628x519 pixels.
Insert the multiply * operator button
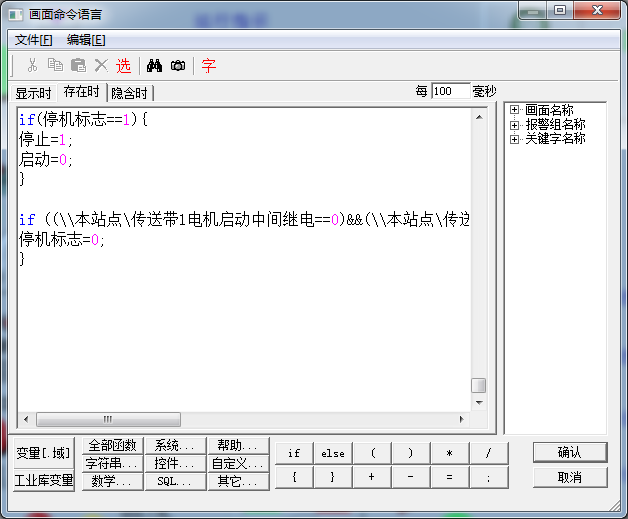(x=450, y=453)
